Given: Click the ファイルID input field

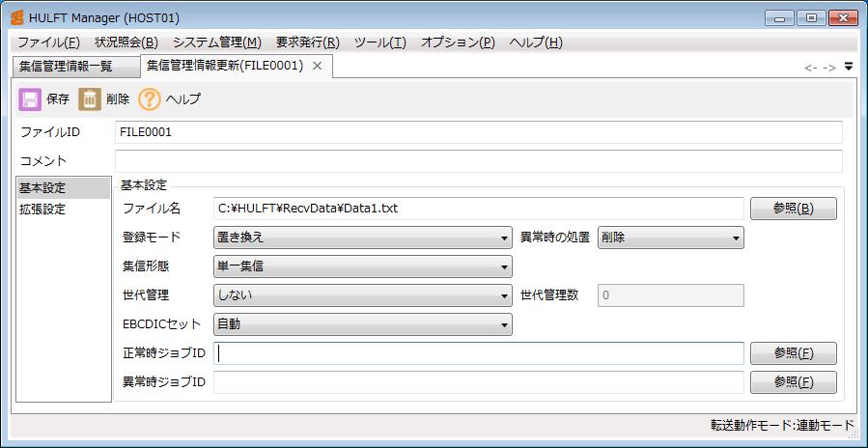Looking at the screenshot, I should tap(479, 132).
